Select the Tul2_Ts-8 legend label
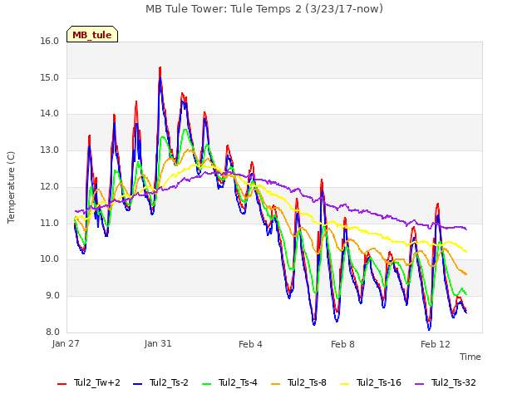 307,382
